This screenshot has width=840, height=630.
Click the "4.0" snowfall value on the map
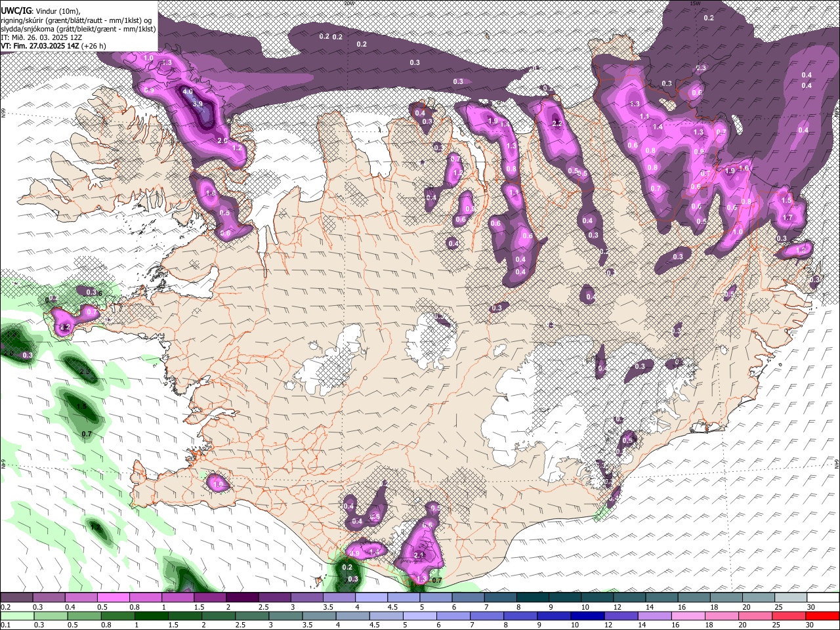(x=188, y=92)
